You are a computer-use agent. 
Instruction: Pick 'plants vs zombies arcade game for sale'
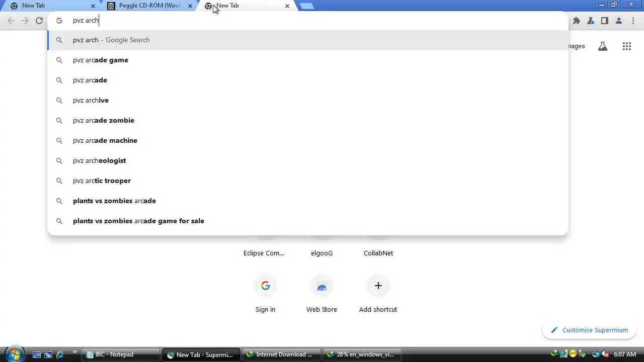click(x=308, y=221)
